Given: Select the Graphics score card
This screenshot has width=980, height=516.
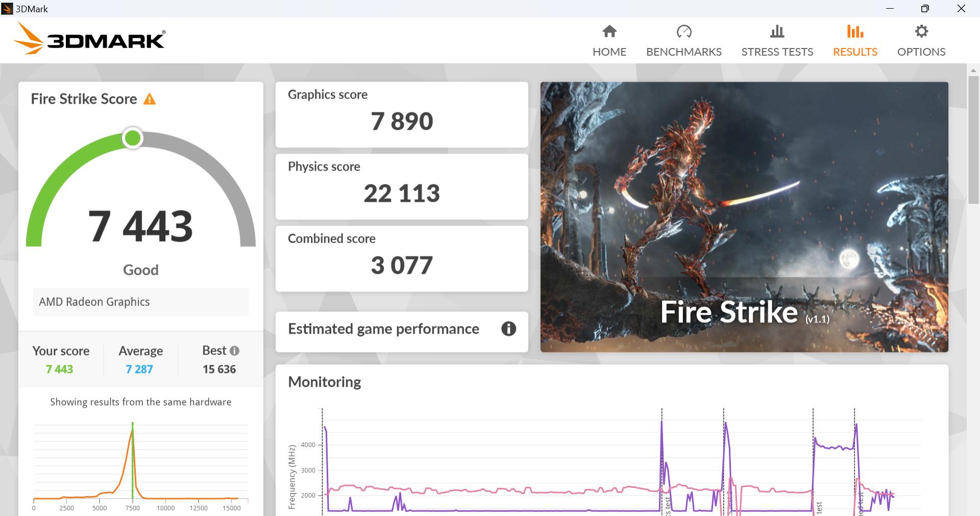Looking at the screenshot, I should tap(402, 114).
